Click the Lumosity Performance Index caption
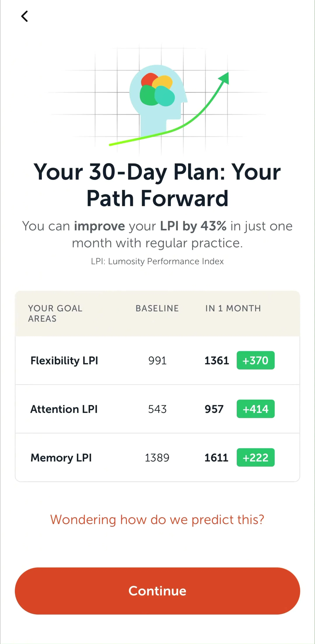 click(157, 261)
